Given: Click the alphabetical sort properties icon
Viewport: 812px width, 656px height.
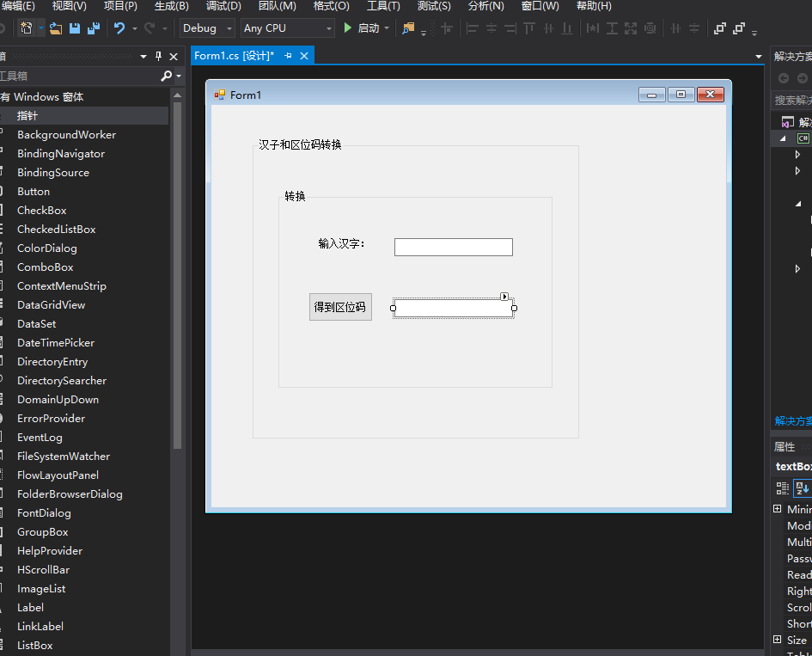Looking at the screenshot, I should [803, 488].
